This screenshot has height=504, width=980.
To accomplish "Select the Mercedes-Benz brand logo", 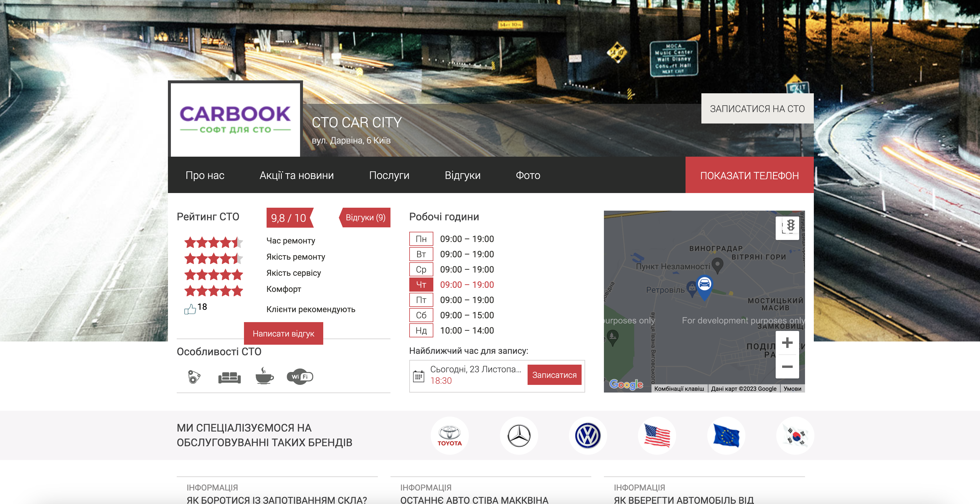I will [x=518, y=436].
